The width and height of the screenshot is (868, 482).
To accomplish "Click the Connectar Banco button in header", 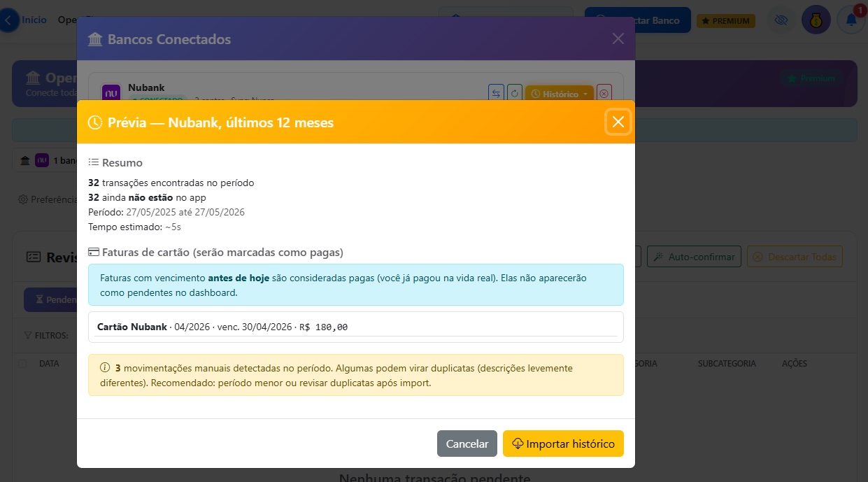I will (x=637, y=20).
